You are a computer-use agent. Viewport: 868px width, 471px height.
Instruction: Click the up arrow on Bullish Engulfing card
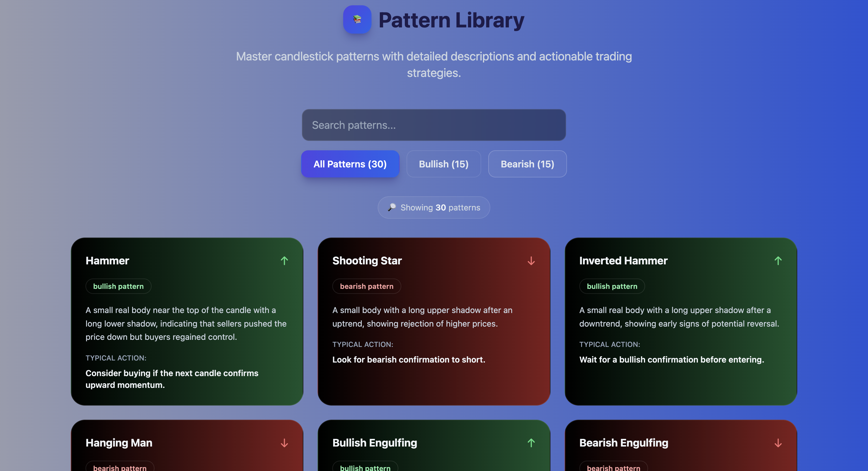tap(531, 443)
